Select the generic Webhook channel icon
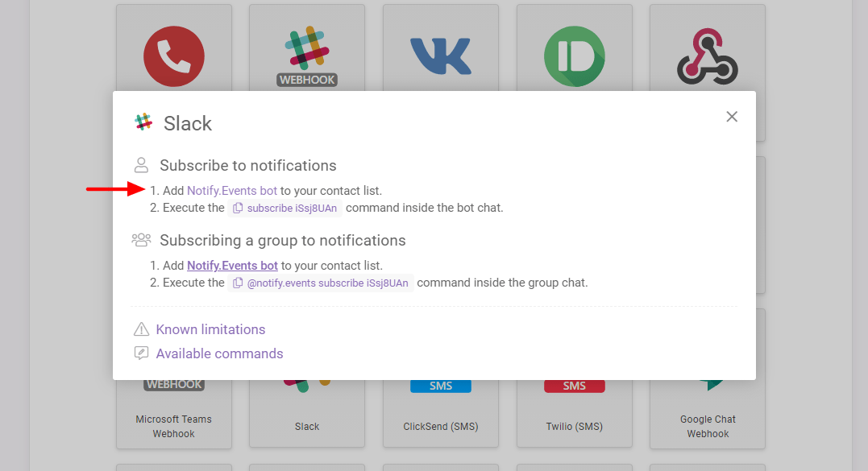868x471 pixels. coord(708,56)
